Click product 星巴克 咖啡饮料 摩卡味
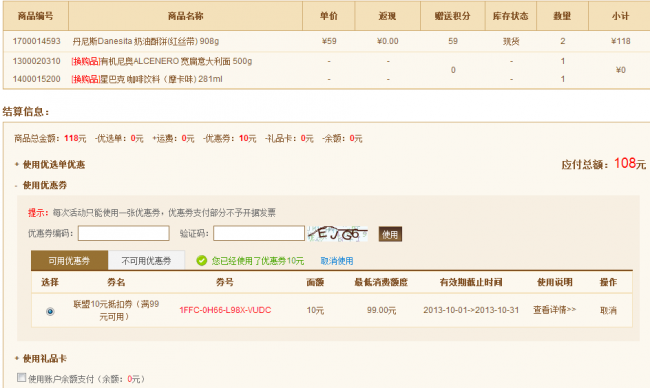The image size is (650, 388). pos(161,79)
